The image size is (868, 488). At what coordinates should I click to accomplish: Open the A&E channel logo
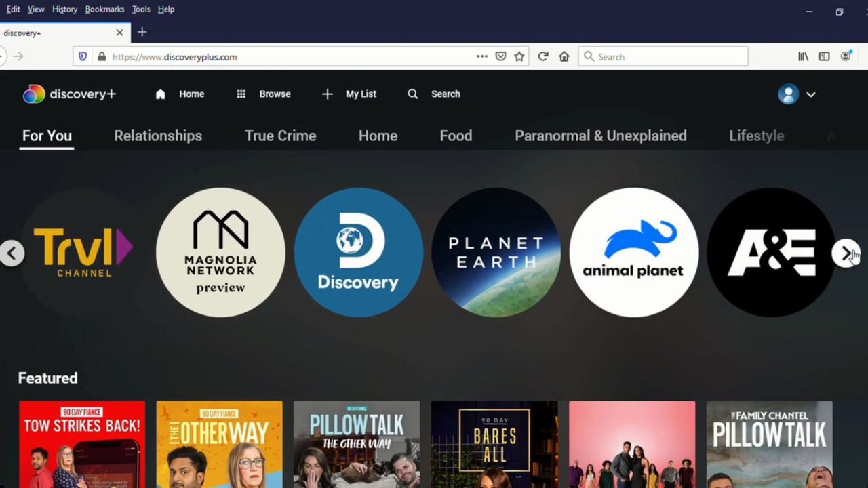(771, 252)
